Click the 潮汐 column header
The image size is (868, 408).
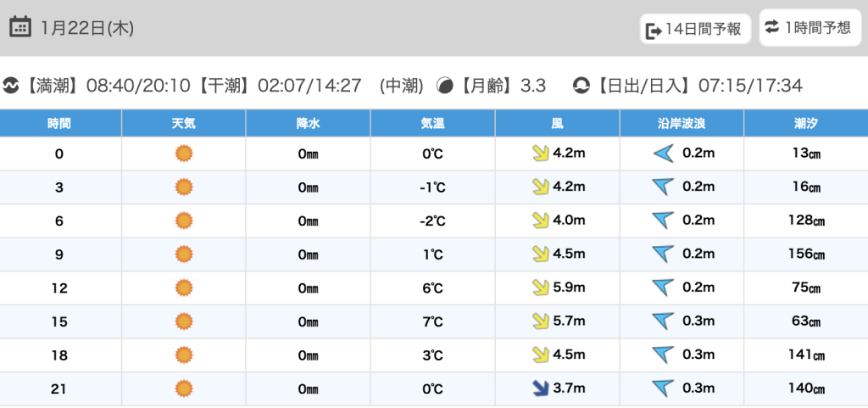(x=805, y=123)
